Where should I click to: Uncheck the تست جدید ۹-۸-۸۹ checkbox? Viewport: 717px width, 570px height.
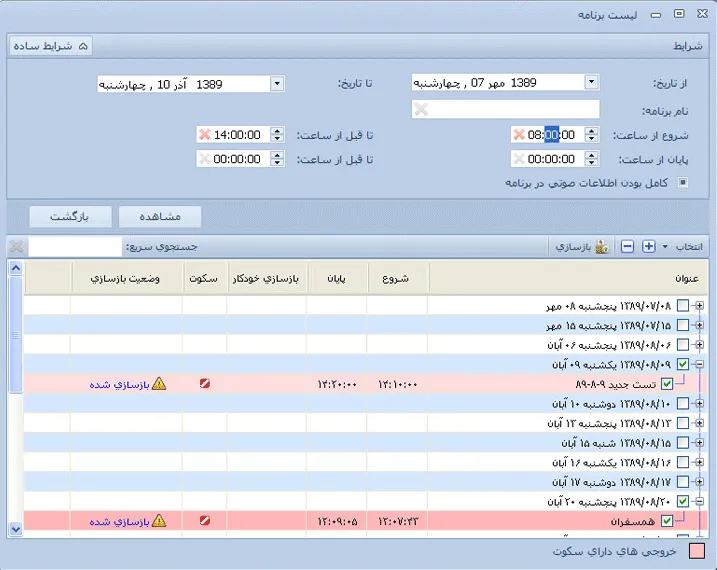click(667, 384)
